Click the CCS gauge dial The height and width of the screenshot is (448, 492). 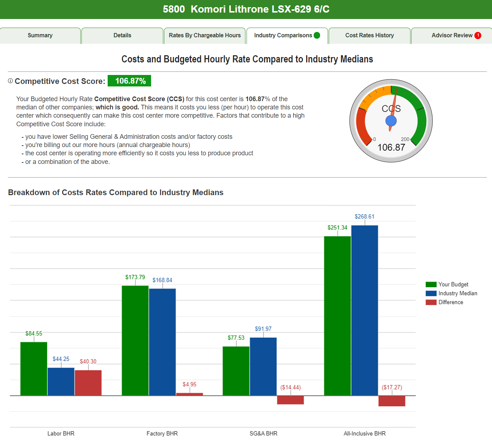(391, 121)
